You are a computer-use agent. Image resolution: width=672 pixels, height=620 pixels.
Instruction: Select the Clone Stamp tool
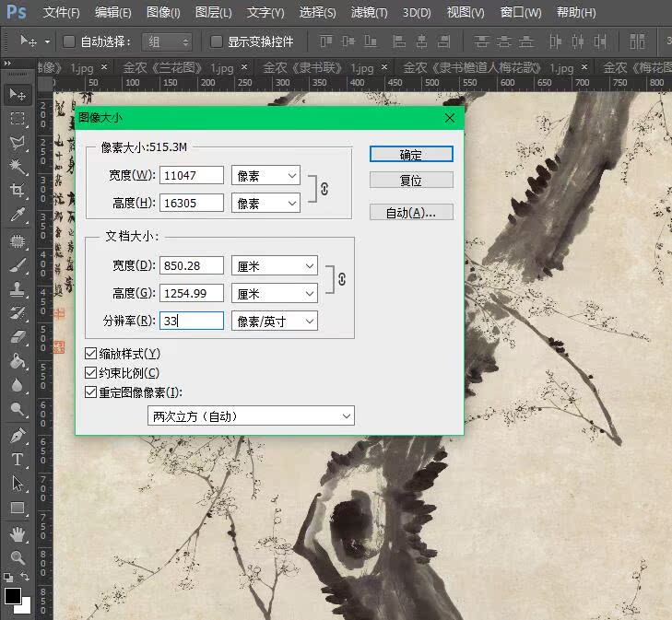pyautogui.click(x=18, y=289)
